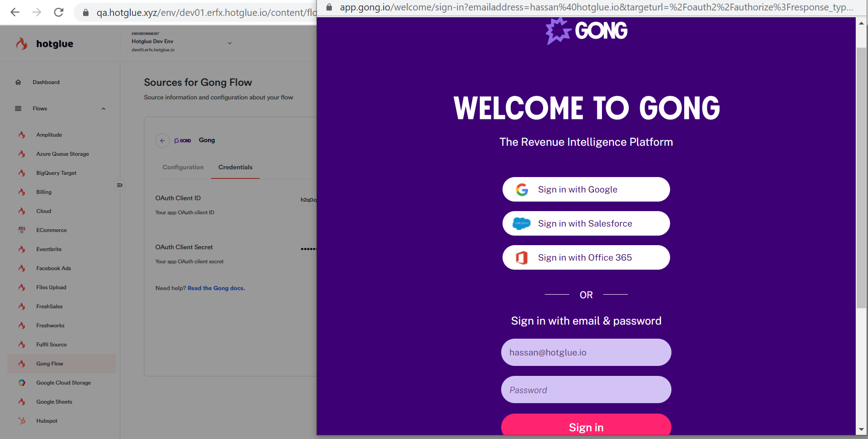Viewport: 868px width, 439px height.
Task: Click the Hubspot sprocket icon
Action: coord(22,421)
